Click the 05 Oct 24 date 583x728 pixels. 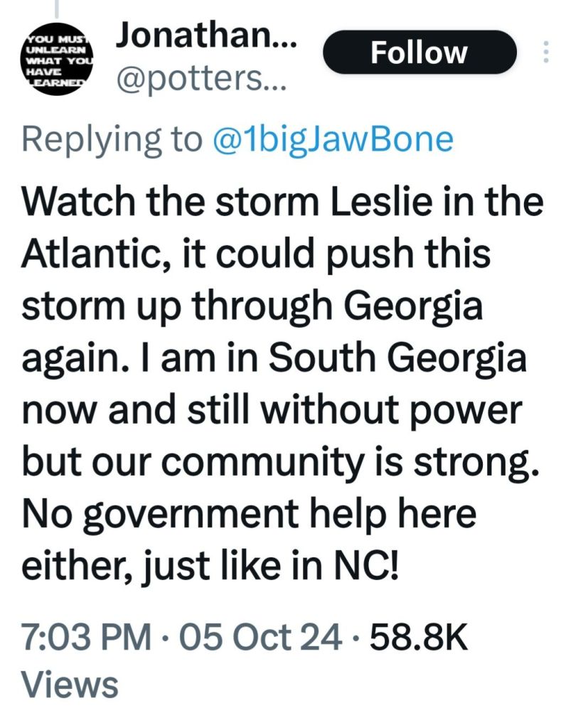click(x=258, y=637)
